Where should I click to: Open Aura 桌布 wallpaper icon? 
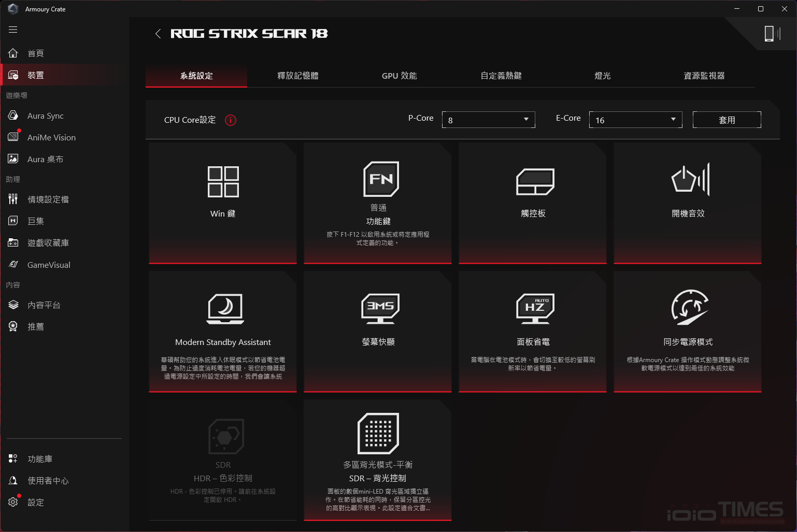coord(13,159)
